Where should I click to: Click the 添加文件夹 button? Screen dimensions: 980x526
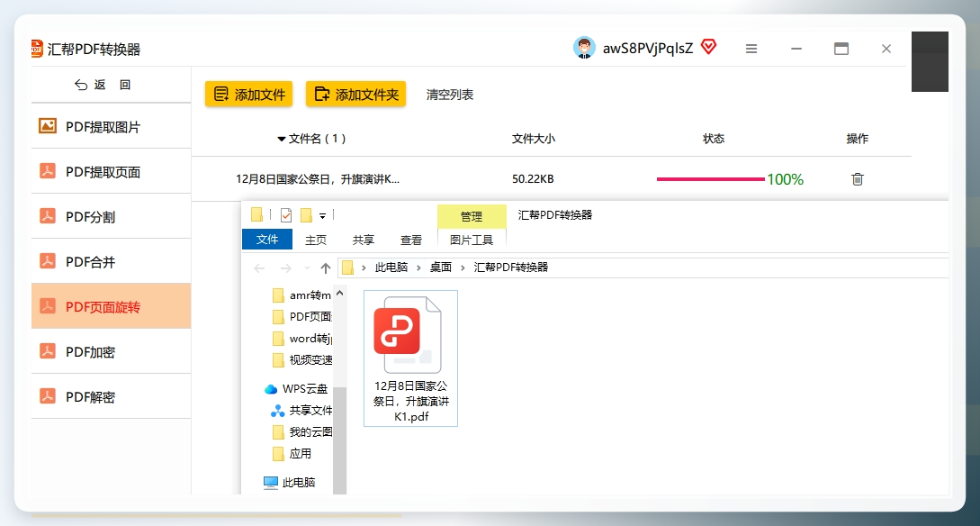(355, 94)
